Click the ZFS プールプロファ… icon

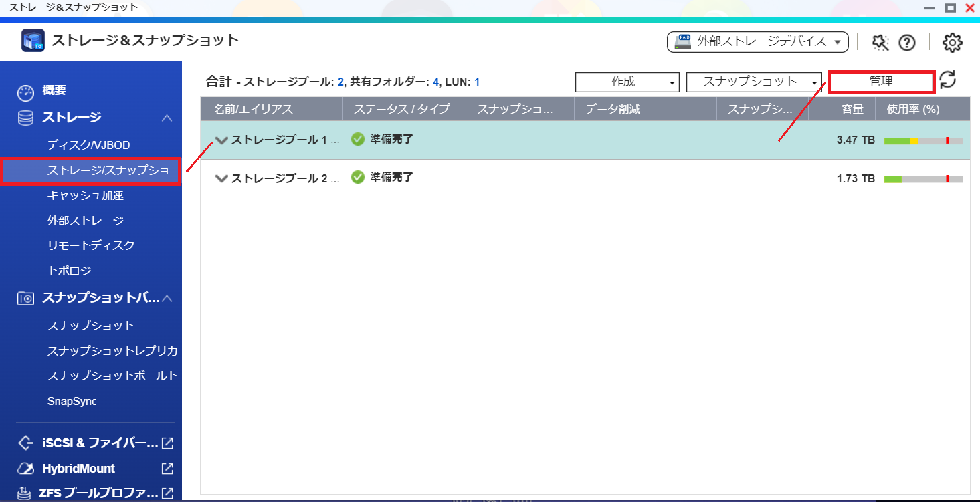tap(25, 493)
